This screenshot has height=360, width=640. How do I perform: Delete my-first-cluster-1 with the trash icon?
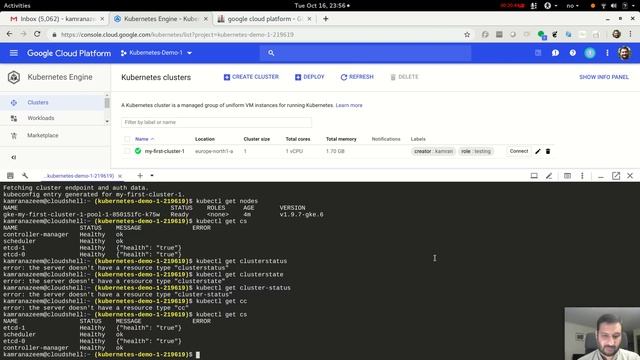tap(548, 151)
